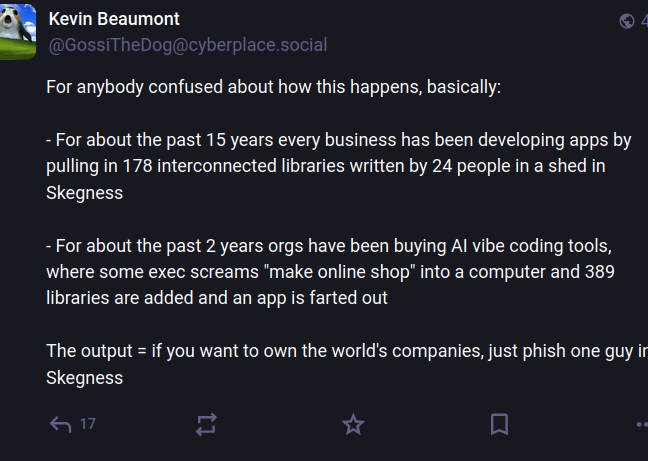This screenshot has height=461, width=648.
Task: Click the word "Skegness" on the last line
Action: click(85, 378)
